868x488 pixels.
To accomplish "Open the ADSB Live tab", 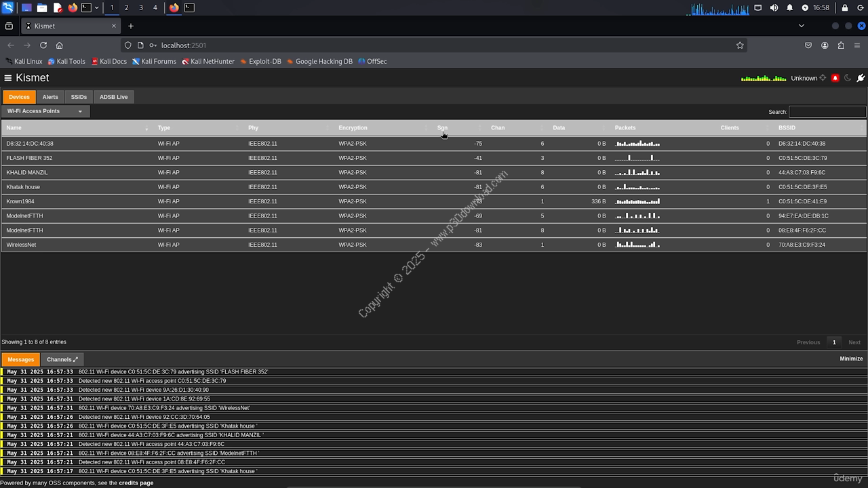I will point(113,97).
